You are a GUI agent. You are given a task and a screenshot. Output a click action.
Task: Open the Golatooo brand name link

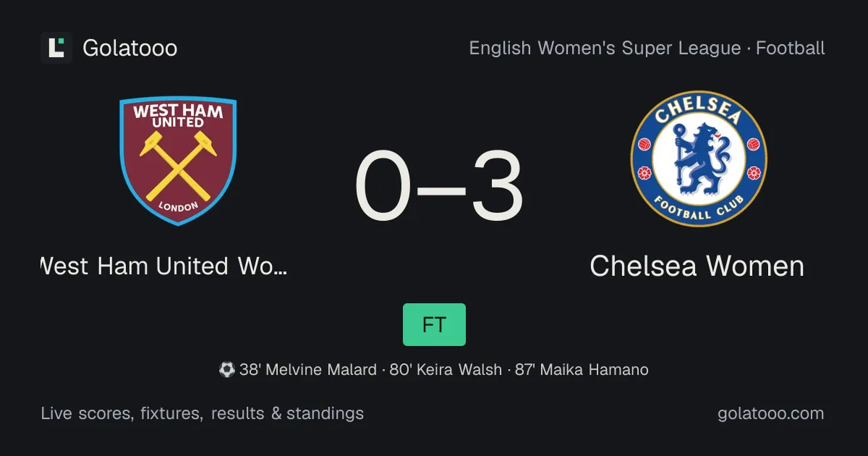[130, 48]
